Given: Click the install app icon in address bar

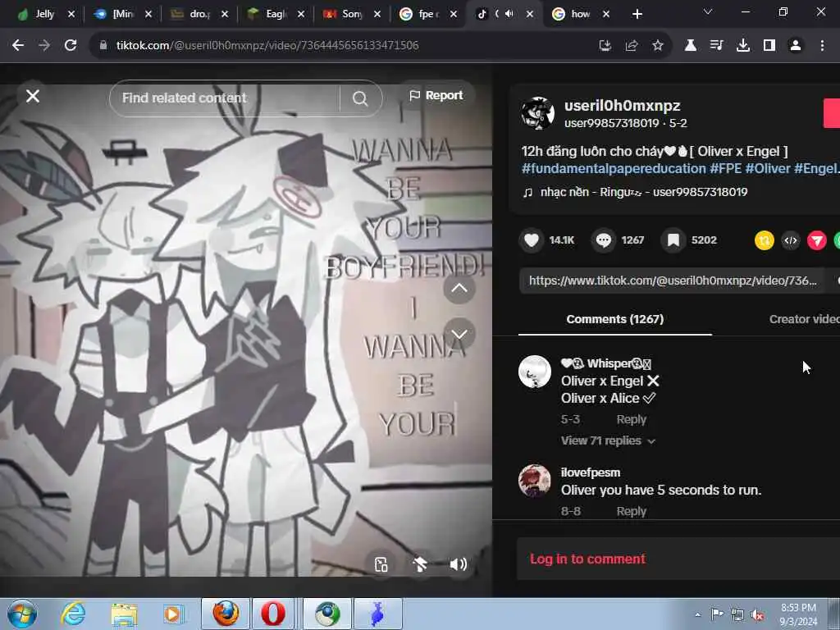Looking at the screenshot, I should coord(605,46).
